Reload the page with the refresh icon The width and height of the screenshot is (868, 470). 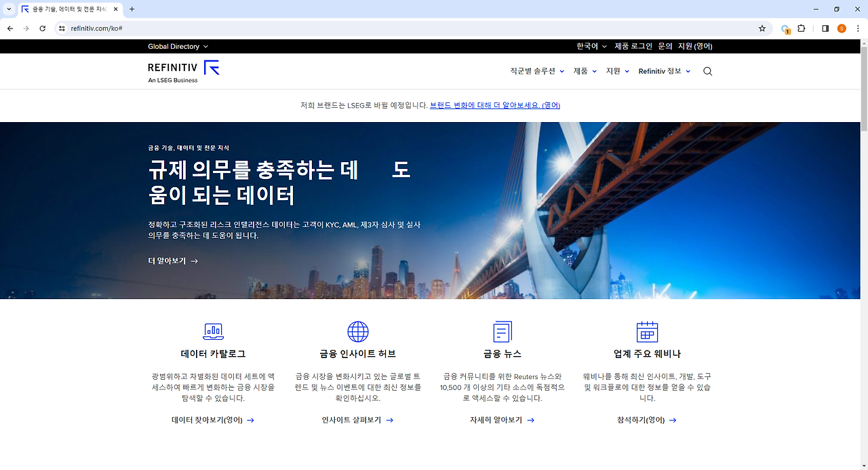tap(43, 28)
